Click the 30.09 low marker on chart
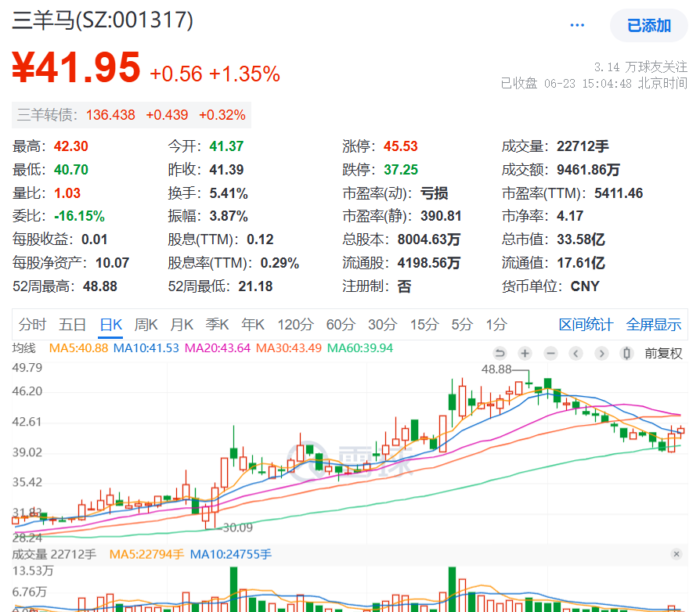 (237, 528)
